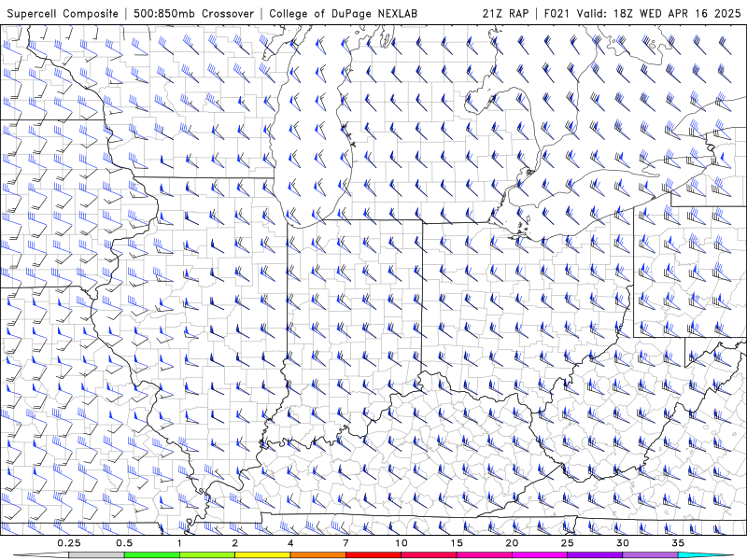Image resolution: width=747 pixels, height=560 pixels.
Task: Click the 0.25 color scale label
Action: tap(69, 543)
